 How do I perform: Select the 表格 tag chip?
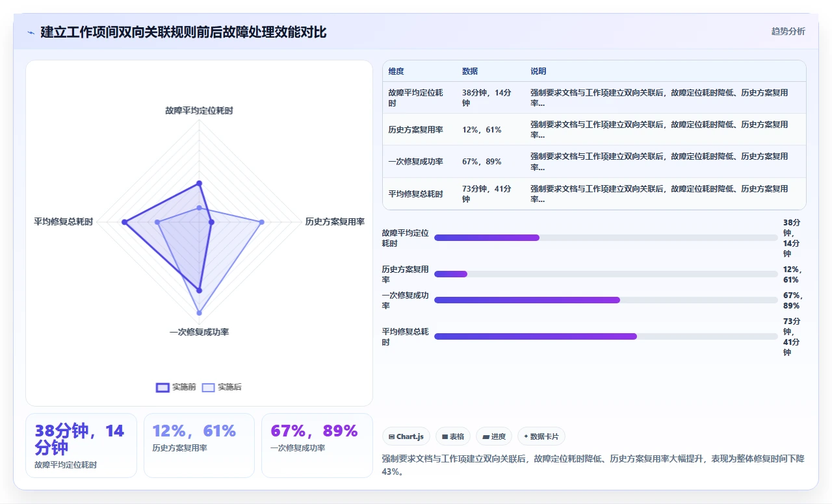click(x=453, y=436)
